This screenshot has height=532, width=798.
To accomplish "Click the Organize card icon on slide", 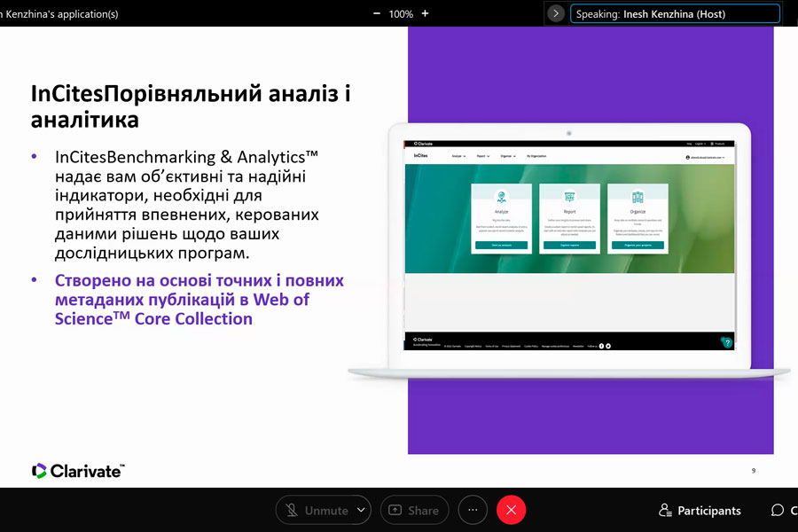I will [x=638, y=197].
